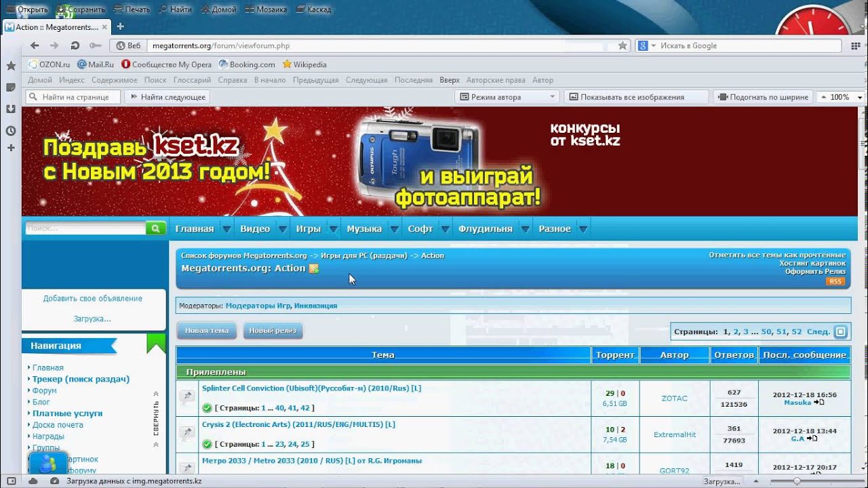Click last-post arrow for Splinter Cell by Masuka
The height and width of the screenshot is (488, 868).
[818, 403]
